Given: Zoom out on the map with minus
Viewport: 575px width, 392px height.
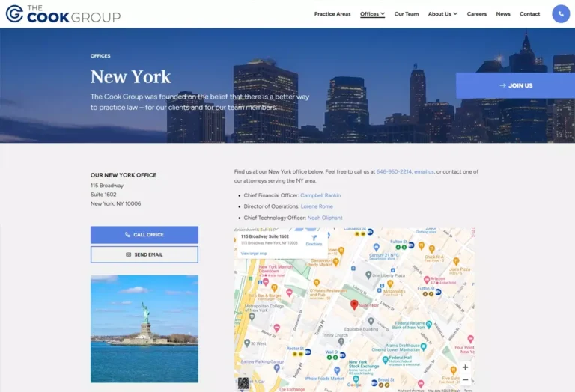Looking at the screenshot, I should pyautogui.click(x=466, y=380).
